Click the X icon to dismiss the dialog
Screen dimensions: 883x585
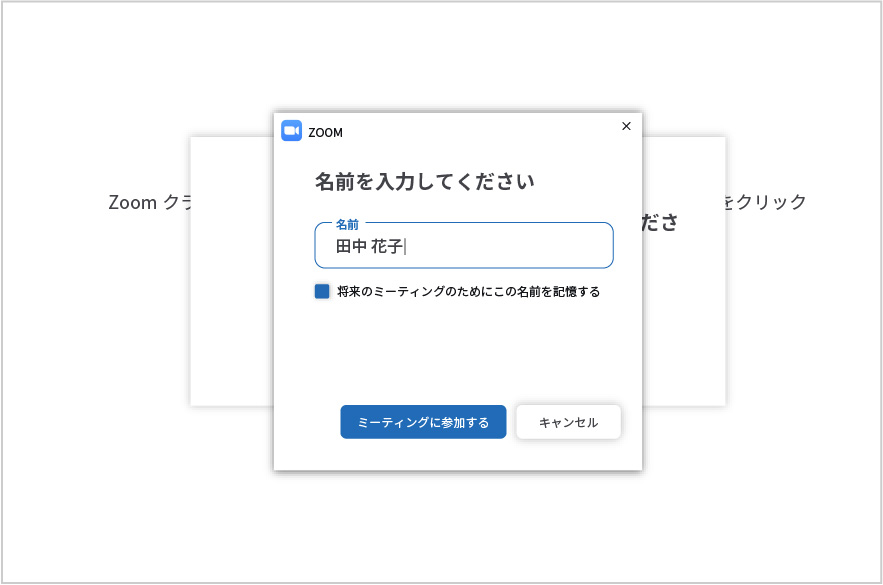pyautogui.click(x=627, y=126)
